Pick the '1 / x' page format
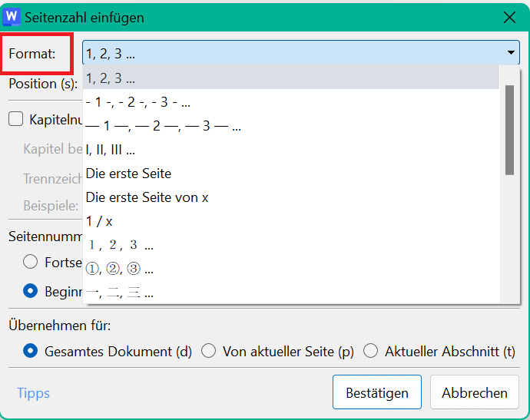This screenshot has width=530, height=420. tap(290, 221)
